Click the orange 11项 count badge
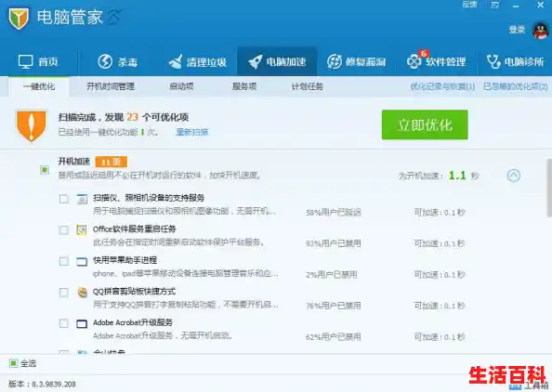The height and width of the screenshot is (392, 552). (x=112, y=162)
